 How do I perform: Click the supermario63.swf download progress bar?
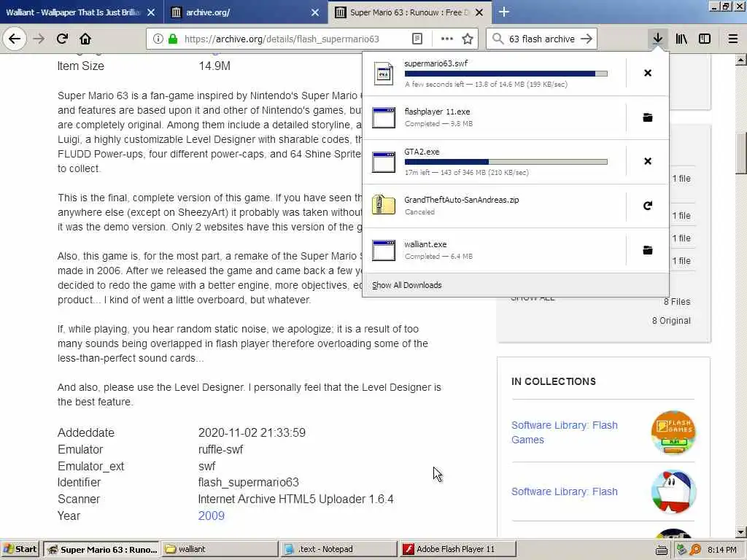point(506,74)
